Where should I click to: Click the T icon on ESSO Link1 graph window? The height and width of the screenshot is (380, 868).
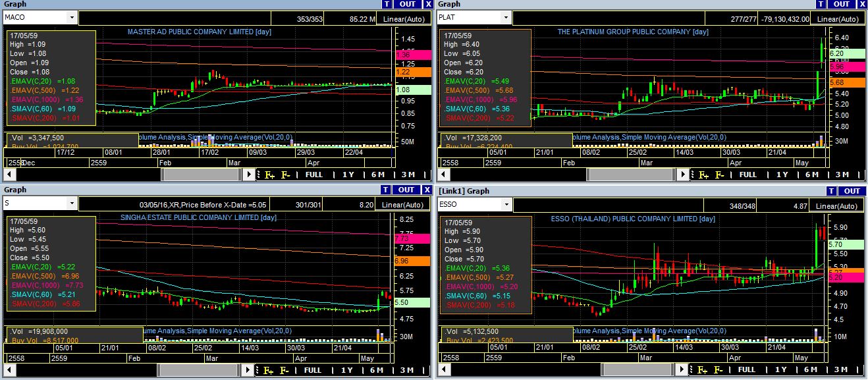(x=832, y=191)
